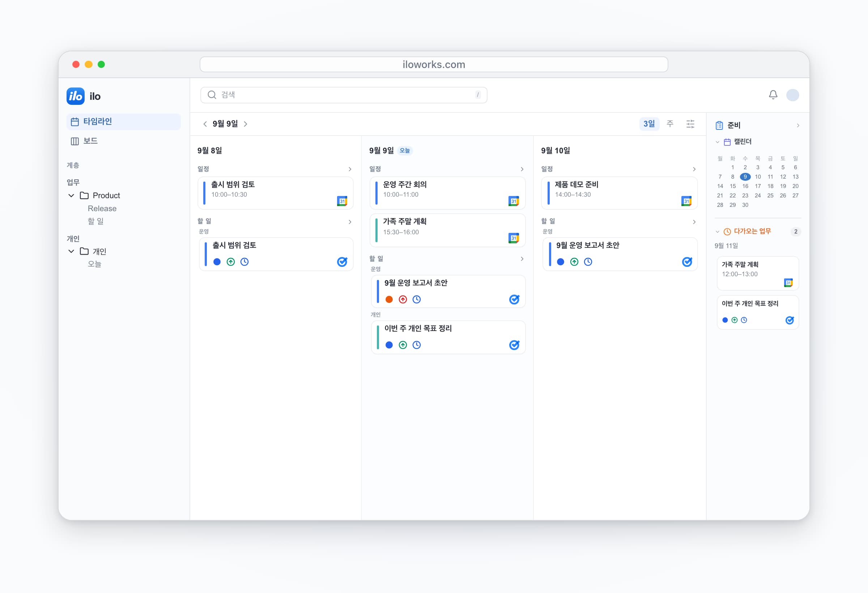Open the 보드 view

(124, 141)
